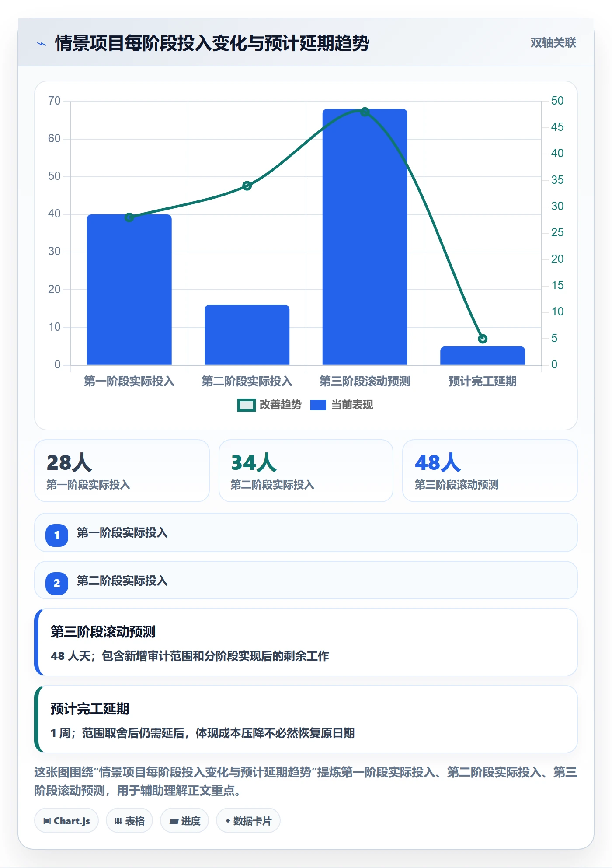Click the 双轴关联 label in header
Viewport: 612px width, 868px height.
[553, 43]
